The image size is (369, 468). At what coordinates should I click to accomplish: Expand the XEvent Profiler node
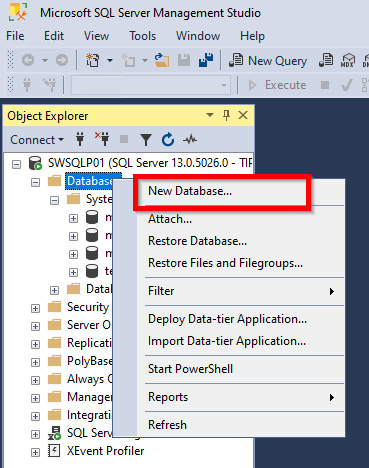[35, 452]
